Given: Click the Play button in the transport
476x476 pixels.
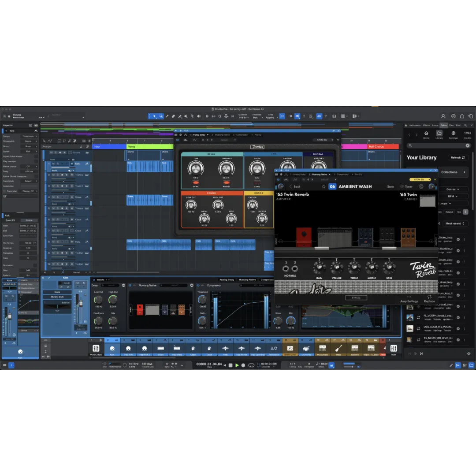Looking at the screenshot, I should point(237,365).
